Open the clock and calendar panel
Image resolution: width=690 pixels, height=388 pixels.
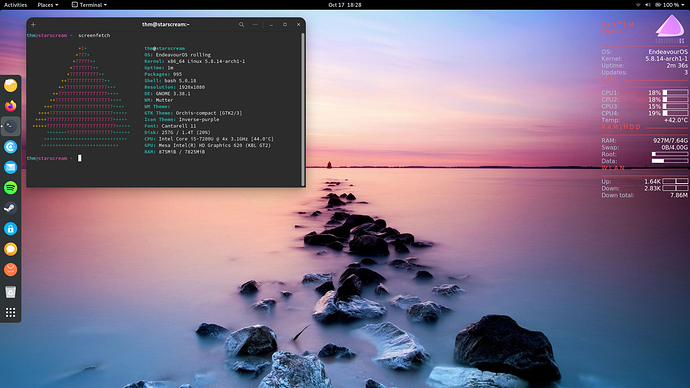coord(345,5)
